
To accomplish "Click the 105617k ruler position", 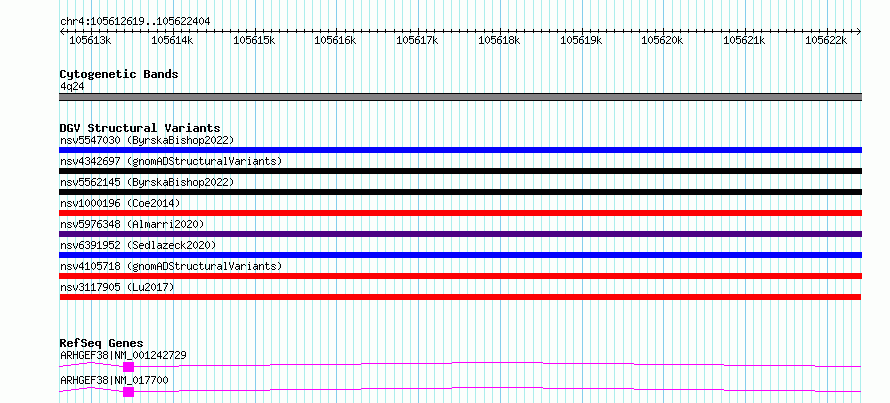I will (417, 40).
